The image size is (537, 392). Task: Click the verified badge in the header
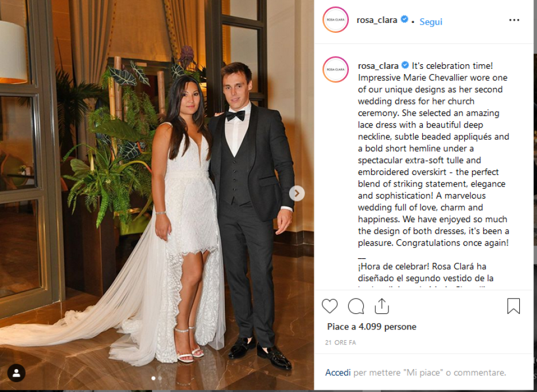[404, 19]
